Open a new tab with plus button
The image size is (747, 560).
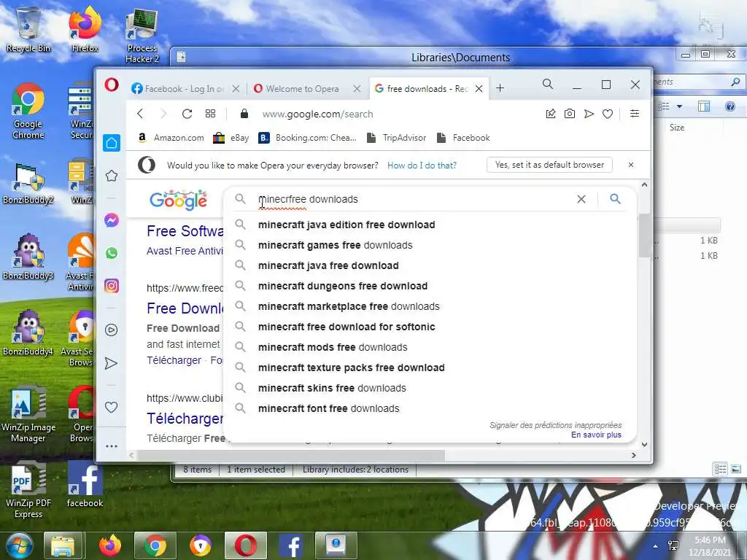[x=500, y=88]
